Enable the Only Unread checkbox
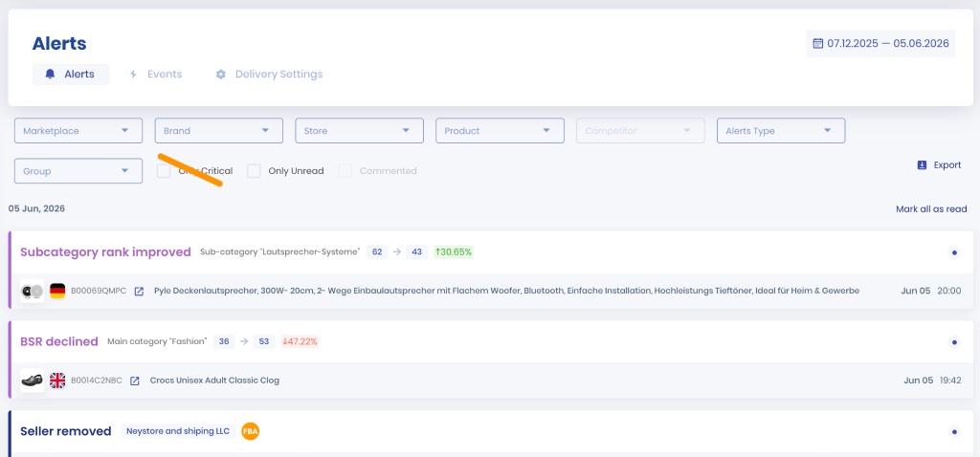Screen dimensions: 980x457 [254, 171]
